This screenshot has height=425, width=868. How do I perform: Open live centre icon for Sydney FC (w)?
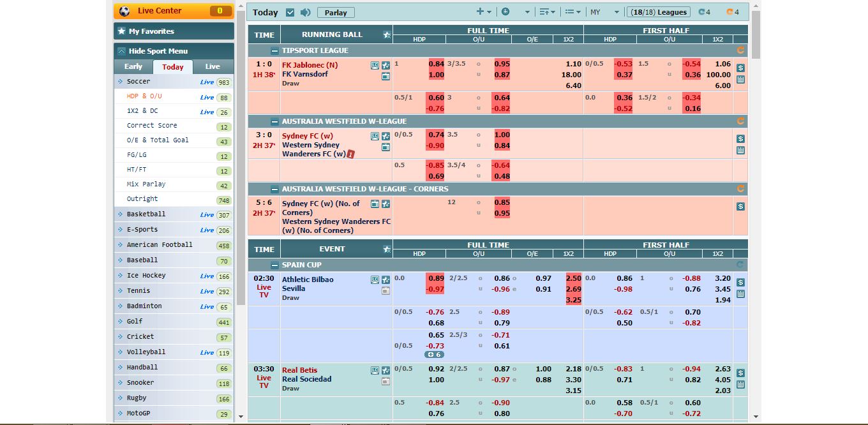tap(375, 136)
